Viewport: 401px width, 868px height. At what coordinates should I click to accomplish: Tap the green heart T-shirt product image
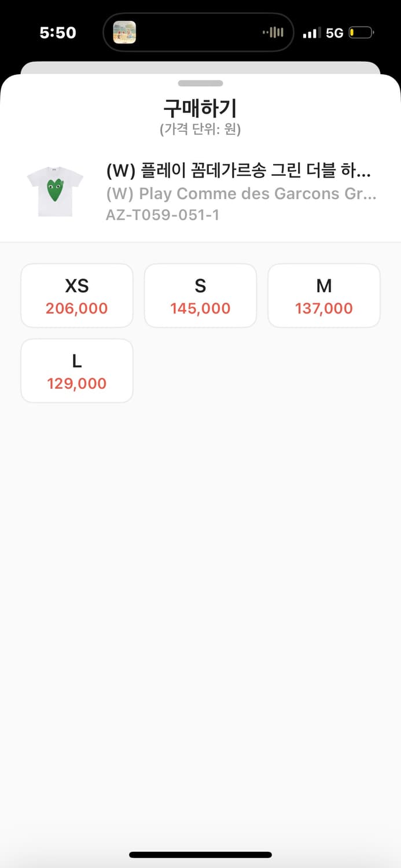[55, 192]
